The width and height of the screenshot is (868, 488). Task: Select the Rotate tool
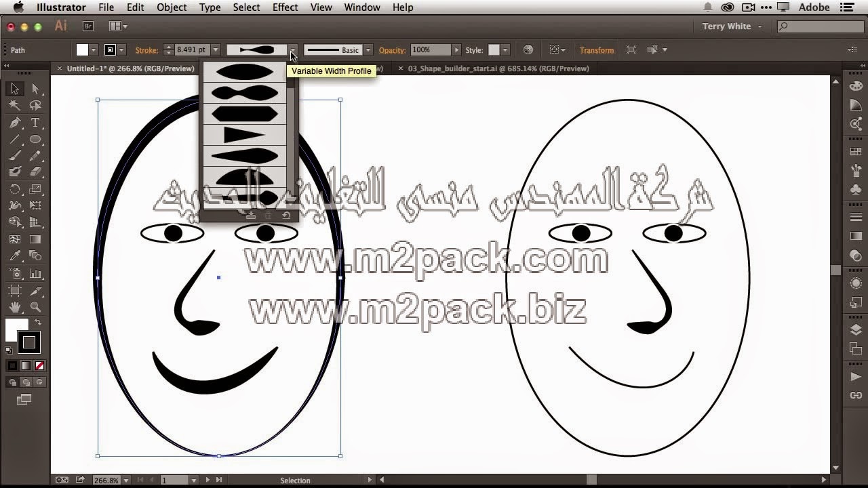[15, 189]
